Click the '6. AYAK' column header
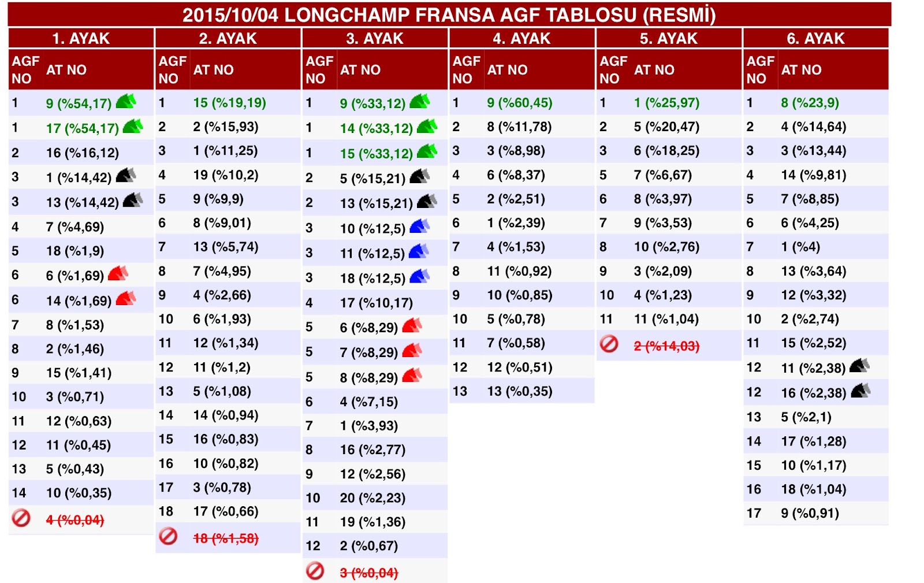 [x=815, y=38]
